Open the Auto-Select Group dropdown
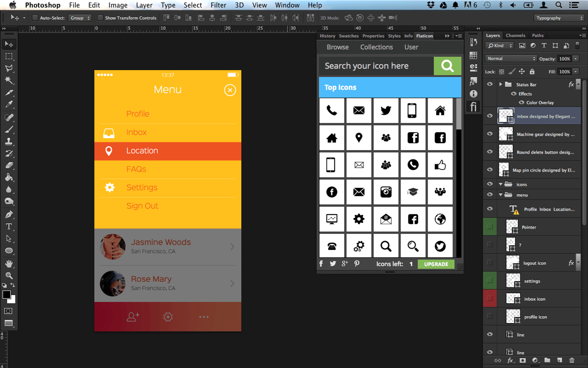 [x=80, y=18]
